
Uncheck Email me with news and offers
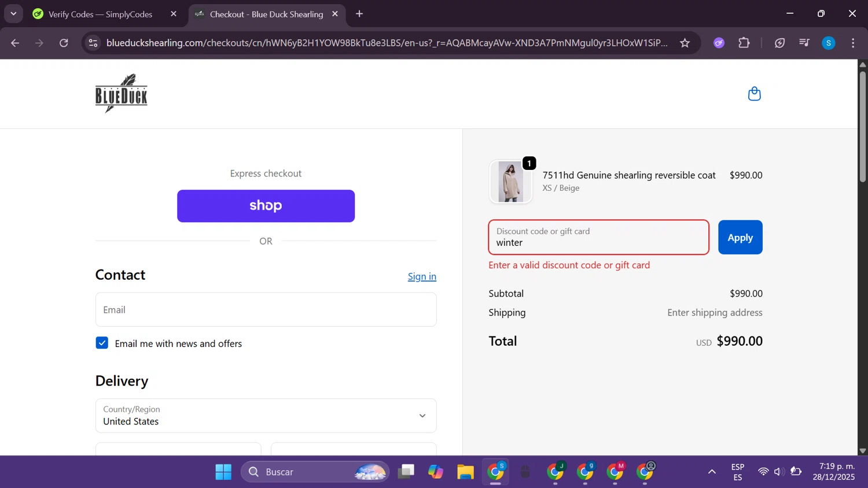102,343
